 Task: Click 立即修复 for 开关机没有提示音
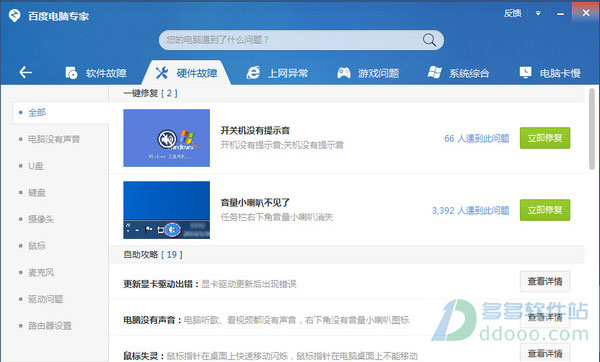click(545, 138)
